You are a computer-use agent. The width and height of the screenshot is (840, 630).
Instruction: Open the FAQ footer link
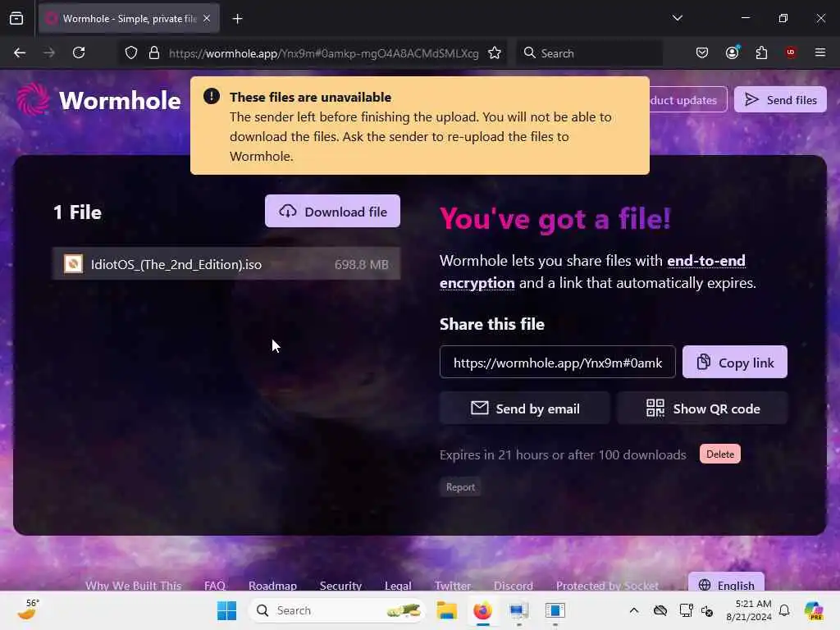pyautogui.click(x=214, y=585)
